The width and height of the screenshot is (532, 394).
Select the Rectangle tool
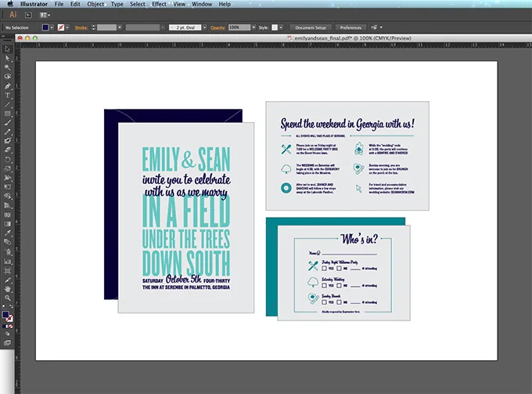coord(8,114)
